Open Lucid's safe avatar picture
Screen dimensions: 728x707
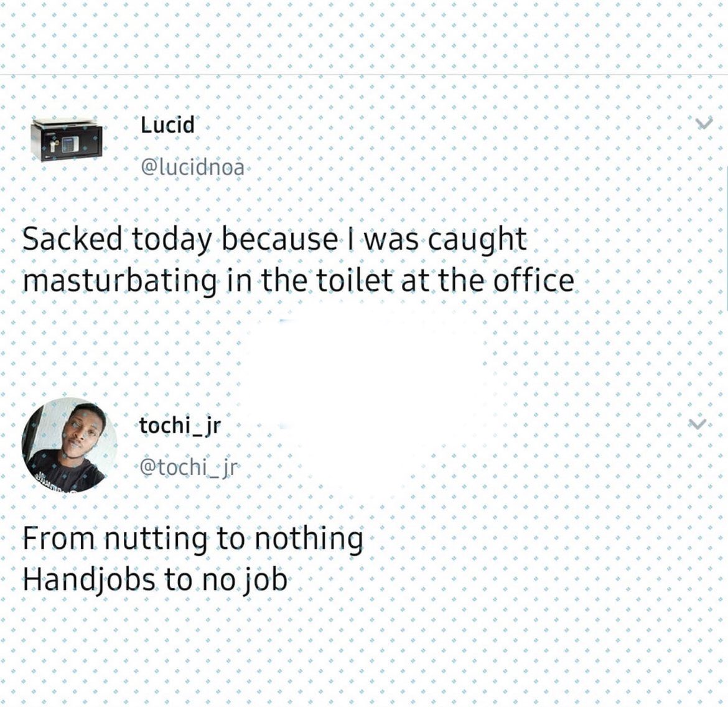tap(67, 141)
